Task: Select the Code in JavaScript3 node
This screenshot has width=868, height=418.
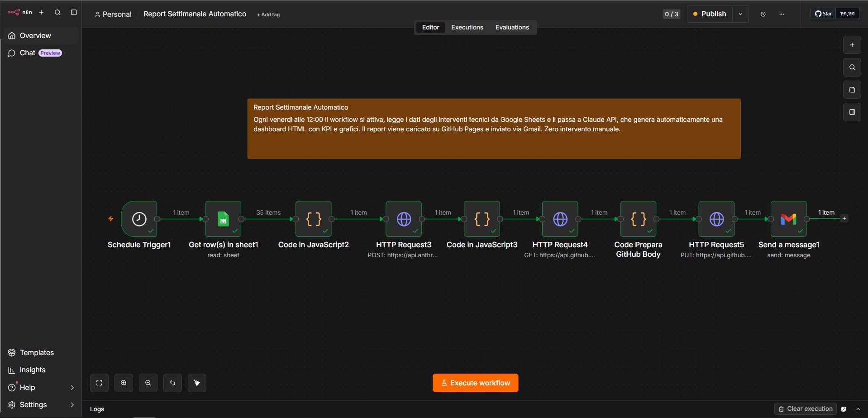Action: pyautogui.click(x=482, y=219)
